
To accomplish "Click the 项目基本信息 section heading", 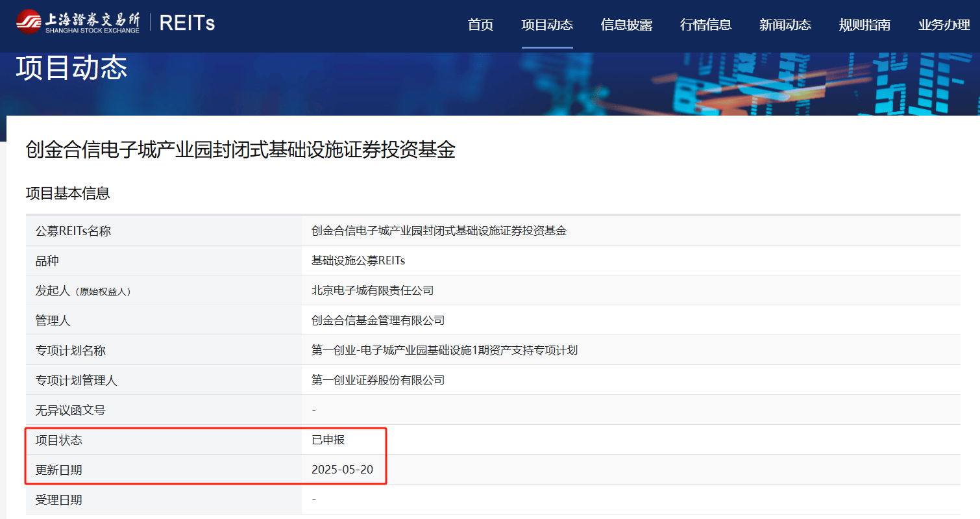I will (67, 193).
